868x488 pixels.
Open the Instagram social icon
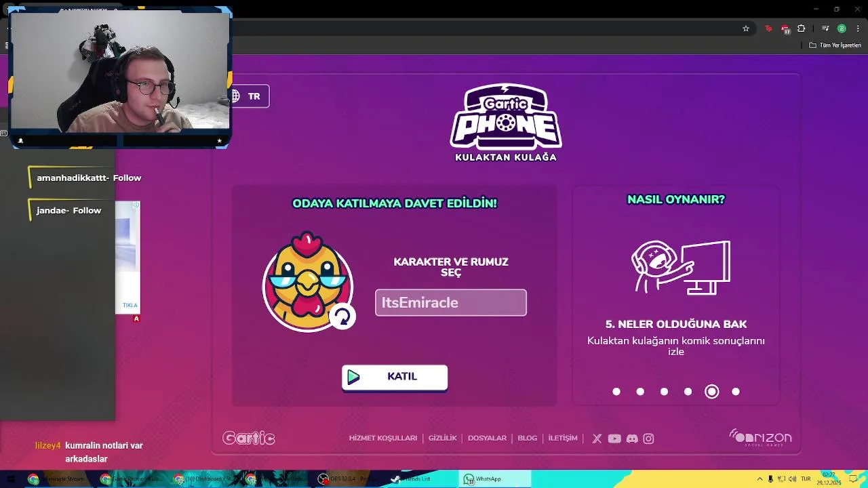(648, 439)
